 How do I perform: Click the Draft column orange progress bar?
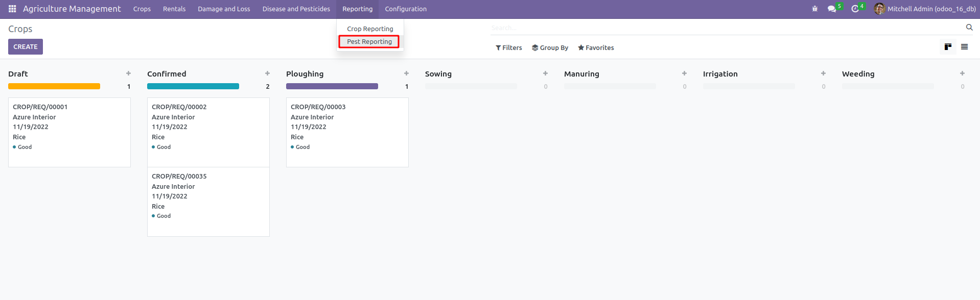click(x=54, y=86)
